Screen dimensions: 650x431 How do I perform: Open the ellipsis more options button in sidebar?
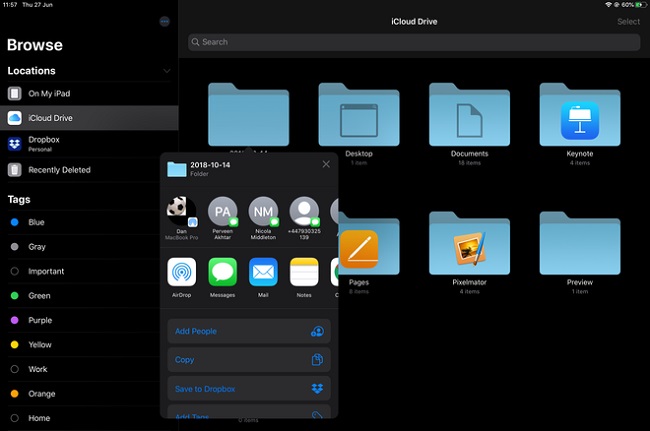click(x=165, y=22)
